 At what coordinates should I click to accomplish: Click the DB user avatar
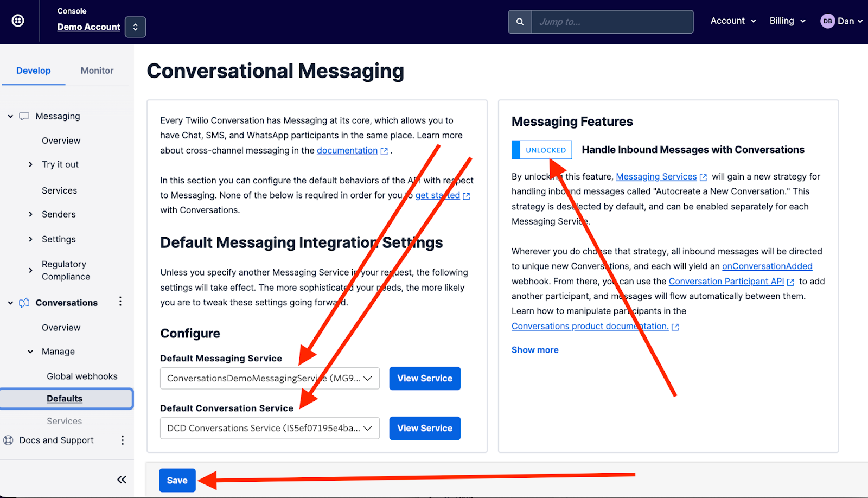coord(827,21)
